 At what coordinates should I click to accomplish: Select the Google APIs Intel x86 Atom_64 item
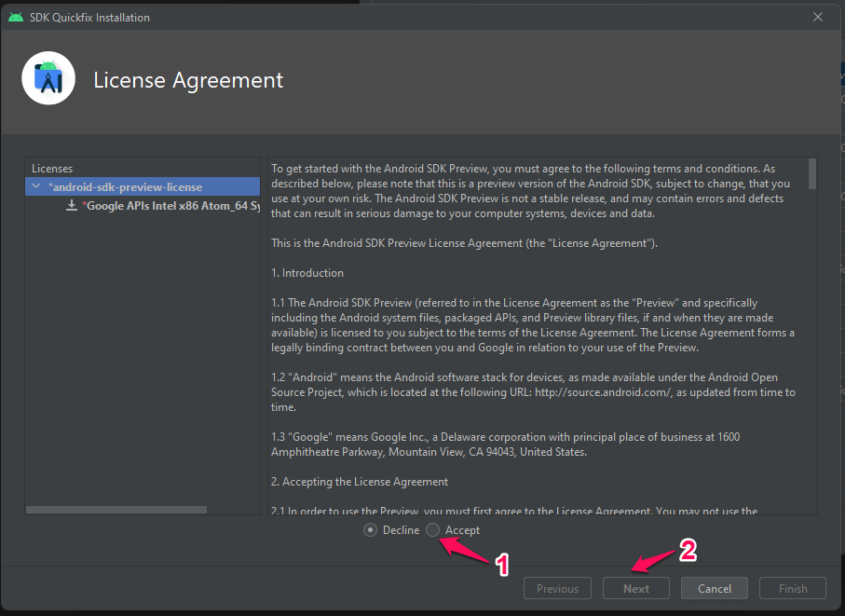pos(173,205)
